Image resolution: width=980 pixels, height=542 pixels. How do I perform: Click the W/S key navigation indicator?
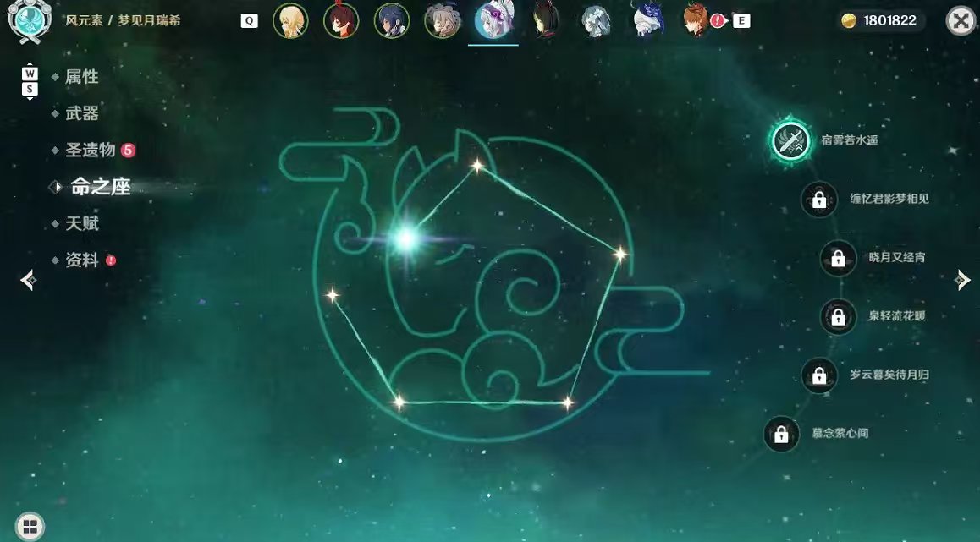tap(30, 82)
